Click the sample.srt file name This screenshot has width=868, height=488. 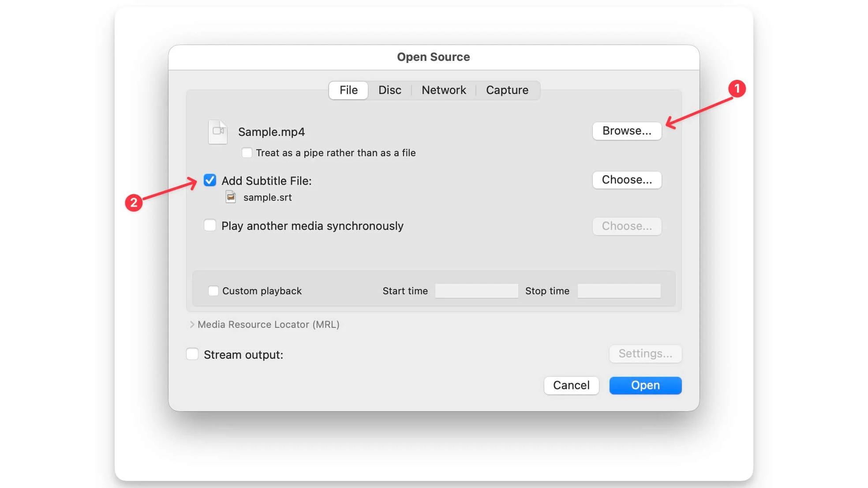tap(267, 197)
